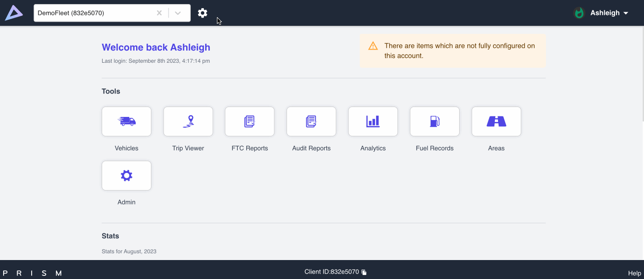Launch the Analytics bar chart tile

coord(373,121)
